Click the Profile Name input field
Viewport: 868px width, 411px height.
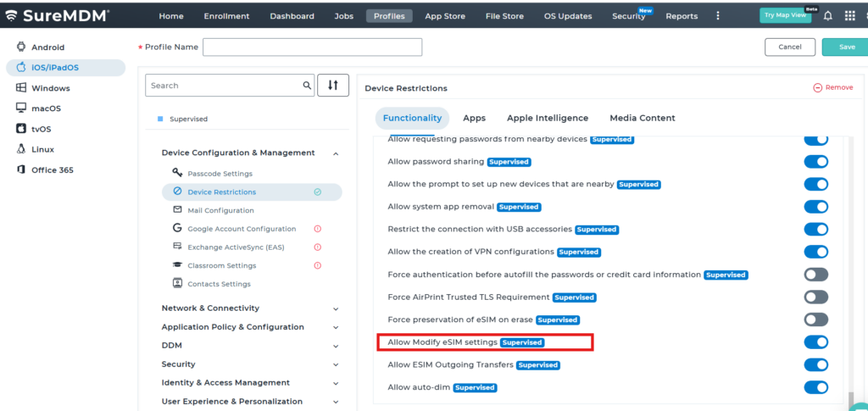(312, 47)
